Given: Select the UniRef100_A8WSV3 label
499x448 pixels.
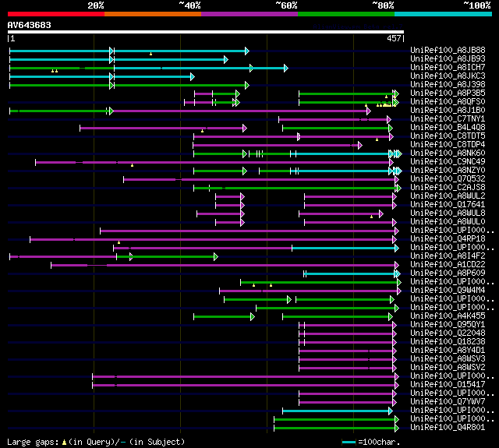Looking at the screenshot, I should point(448,358).
